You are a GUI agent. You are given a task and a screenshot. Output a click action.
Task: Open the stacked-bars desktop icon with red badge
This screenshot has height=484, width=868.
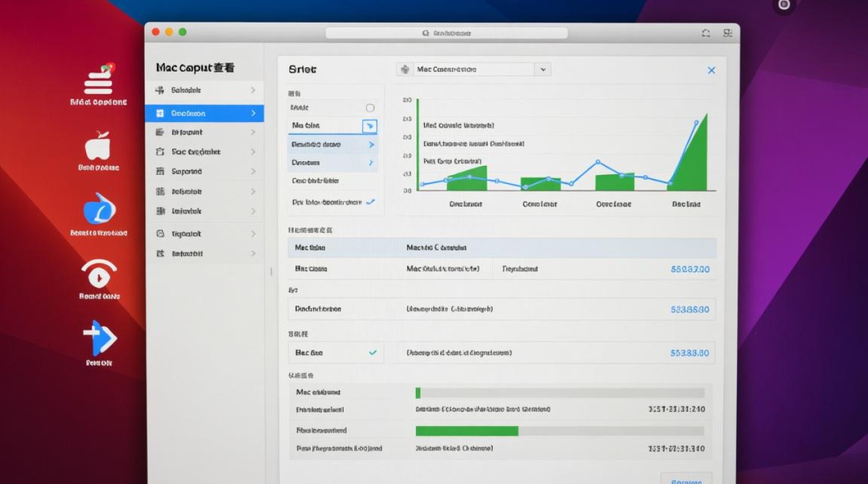pos(98,80)
